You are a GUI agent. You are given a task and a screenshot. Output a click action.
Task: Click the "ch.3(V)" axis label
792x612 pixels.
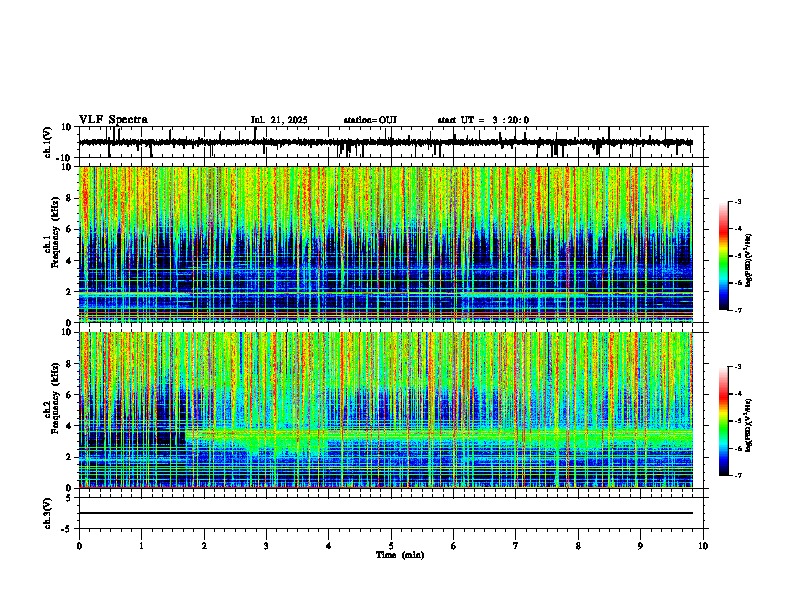coord(48,514)
